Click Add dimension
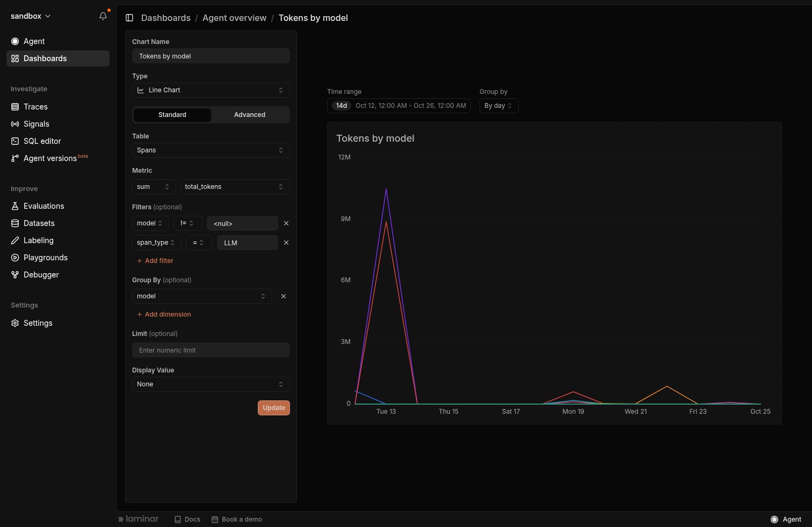812x527 pixels. point(164,314)
